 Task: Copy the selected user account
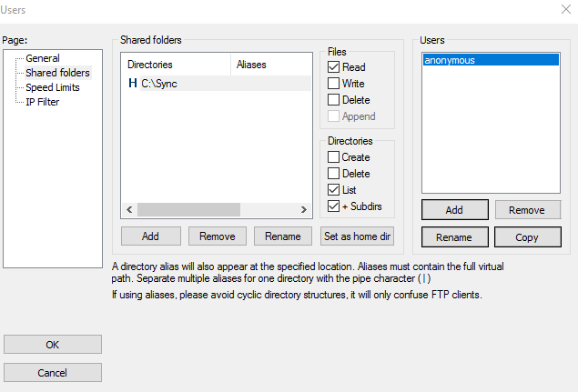click(528, 236)
